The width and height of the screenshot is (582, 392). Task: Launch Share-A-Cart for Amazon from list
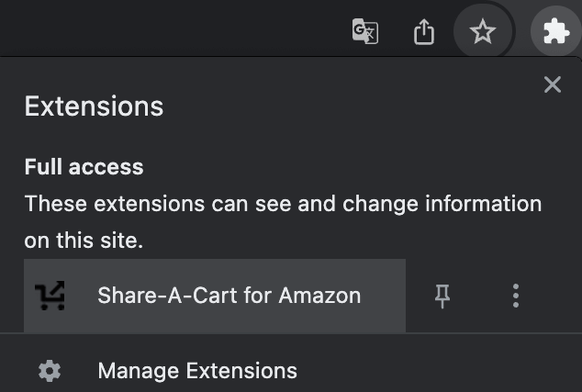pyautogui.click(x=229, y=296)
